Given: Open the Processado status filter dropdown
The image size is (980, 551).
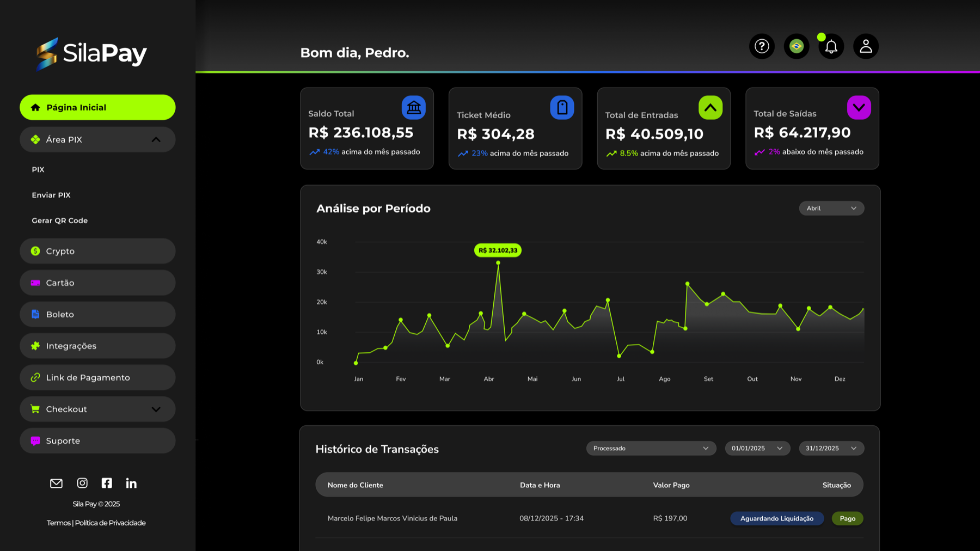Looking at the screenshot, I should point(651,448).
